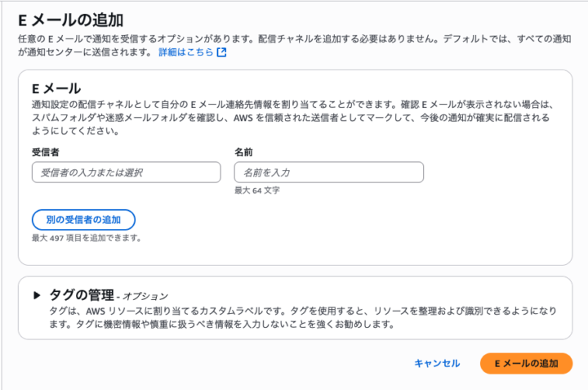This screenshot has height=390, width=588.
Task: Open the 詳細はこちら link
Action: (186, 52)
